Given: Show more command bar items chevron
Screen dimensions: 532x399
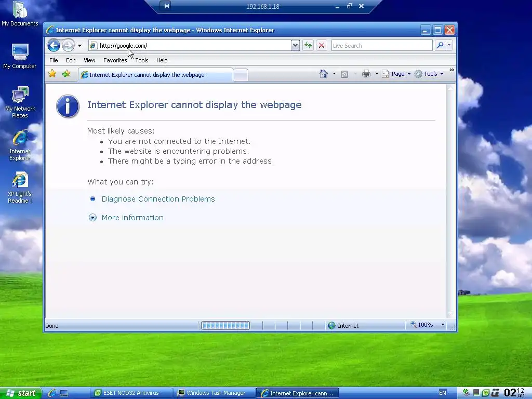Looking at the screenshot, I should [451, 70].
